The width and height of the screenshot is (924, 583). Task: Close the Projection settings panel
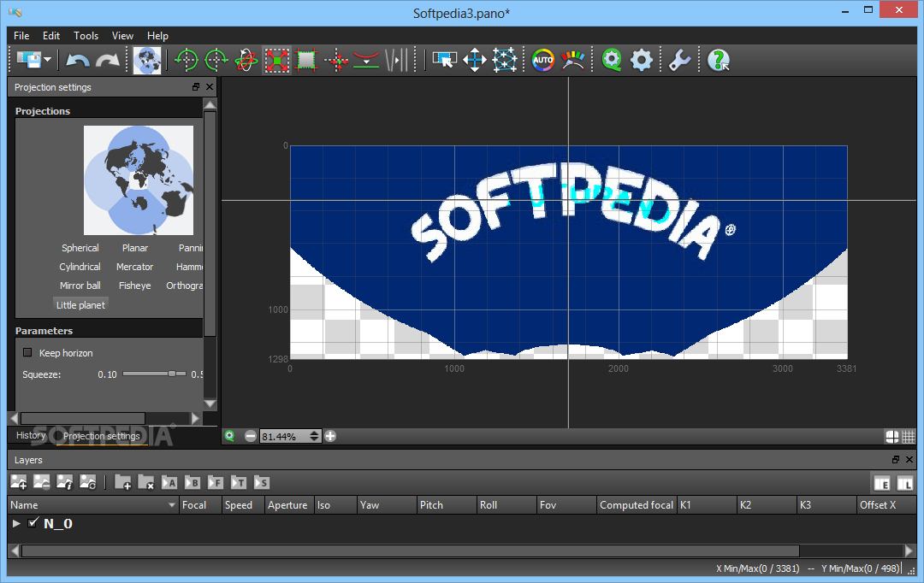[210, 86]
